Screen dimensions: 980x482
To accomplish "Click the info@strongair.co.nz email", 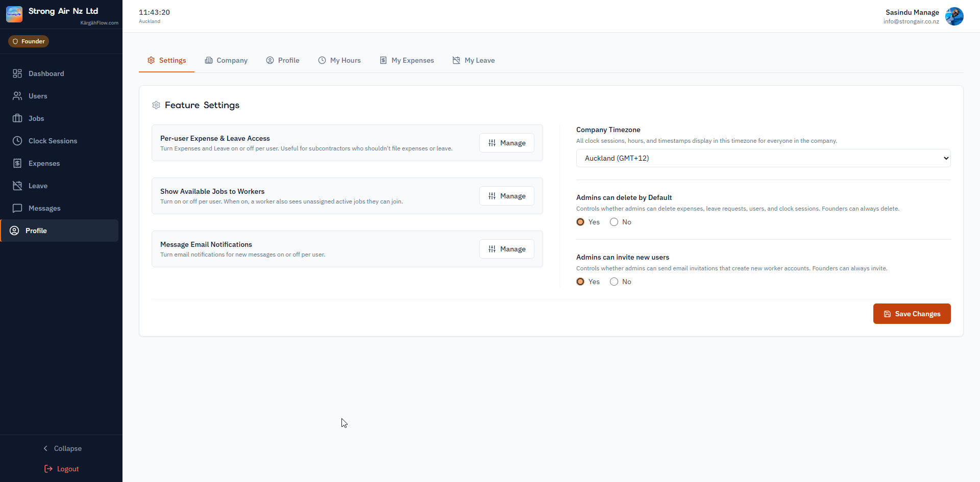I will pyautogui.click(x=911, y=21).
